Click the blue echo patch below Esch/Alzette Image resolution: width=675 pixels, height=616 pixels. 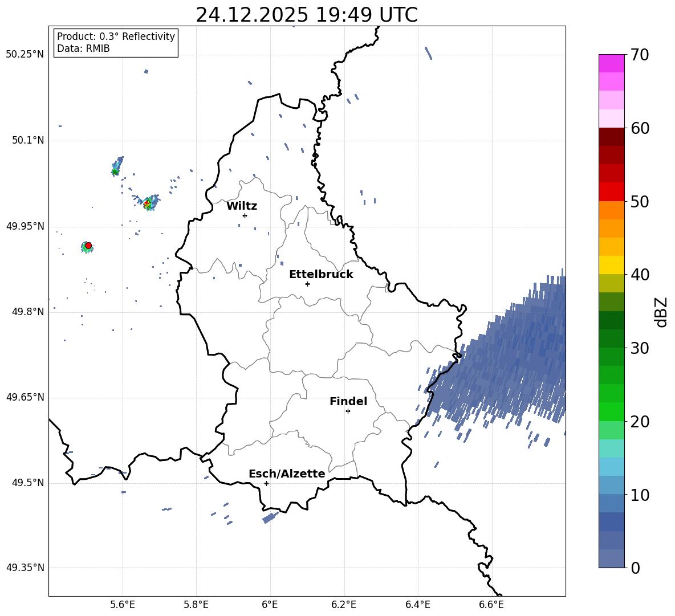[x=271, y=517]
